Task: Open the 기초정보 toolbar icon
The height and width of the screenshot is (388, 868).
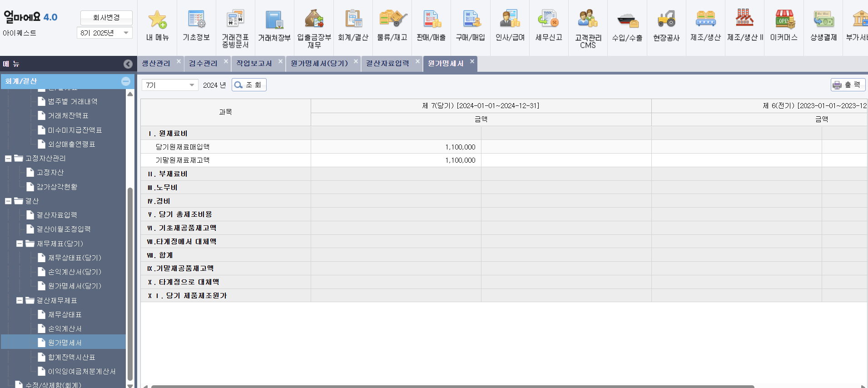Action: click(196, 20)
